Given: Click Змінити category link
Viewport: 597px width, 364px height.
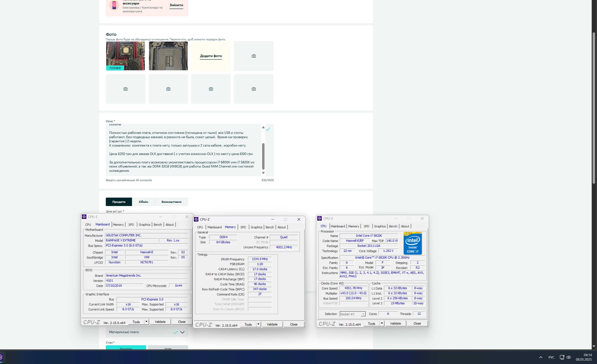Looking at the screenshot, I should [x=176, y=5].
